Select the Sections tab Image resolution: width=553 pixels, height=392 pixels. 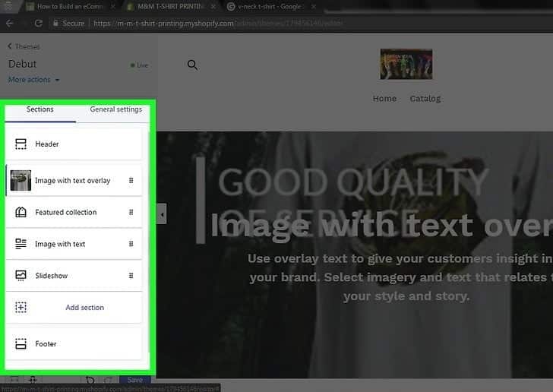(40, 109)
